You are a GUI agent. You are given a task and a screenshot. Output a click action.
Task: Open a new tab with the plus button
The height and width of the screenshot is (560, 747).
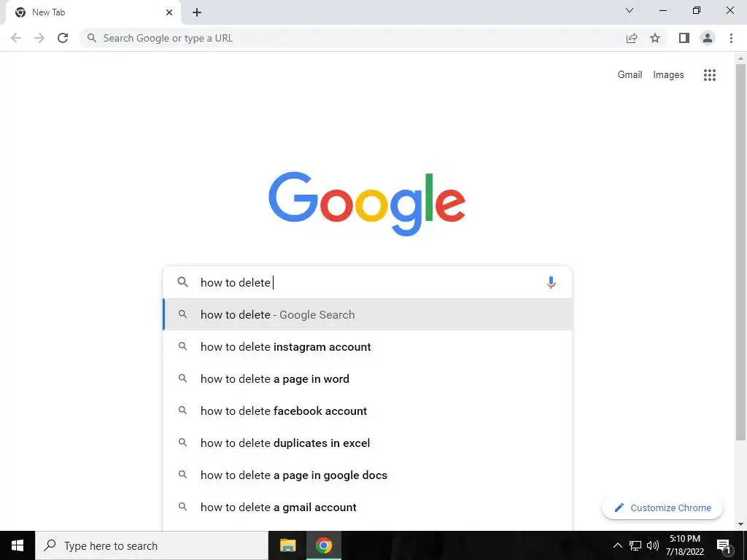click(197, 12)
